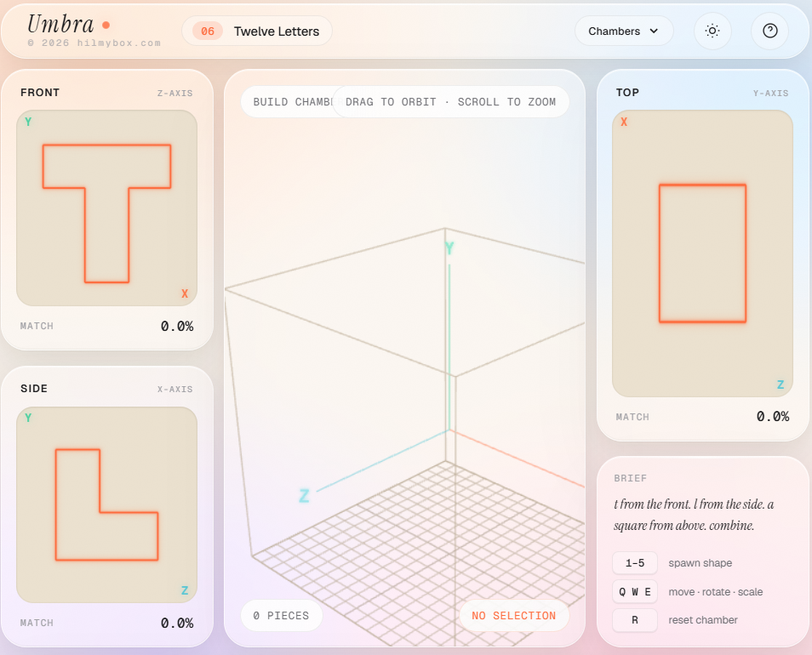Viewport: 812px width, 655px height.
Task: Click the BRIEF heading
Action: (630, 479)
